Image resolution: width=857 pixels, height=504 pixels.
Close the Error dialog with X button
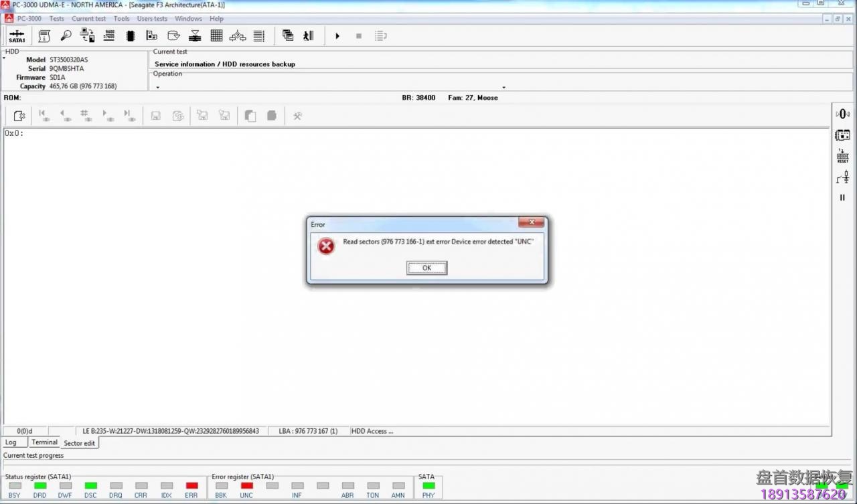(531, 223)
